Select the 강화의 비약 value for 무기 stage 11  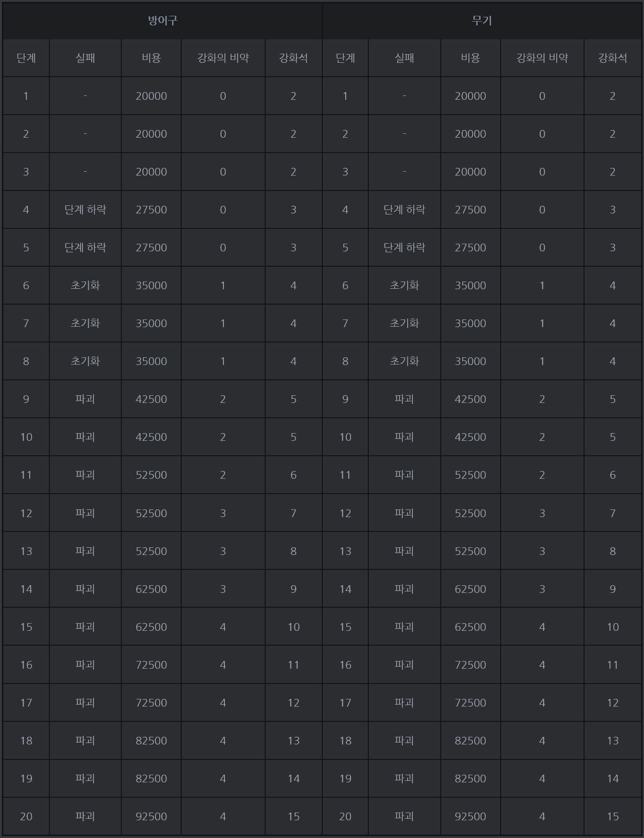click(x=542, y=475)
